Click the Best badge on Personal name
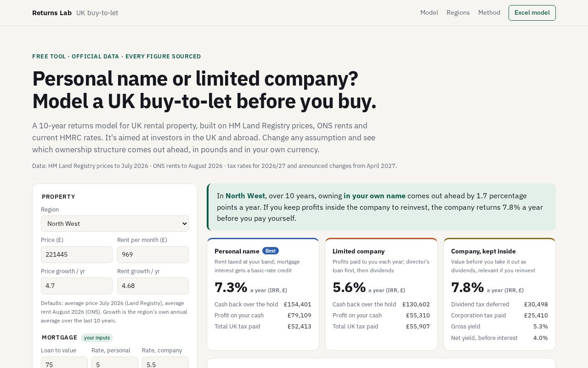This screenshot has width=588, height=368. click(271, 251)
